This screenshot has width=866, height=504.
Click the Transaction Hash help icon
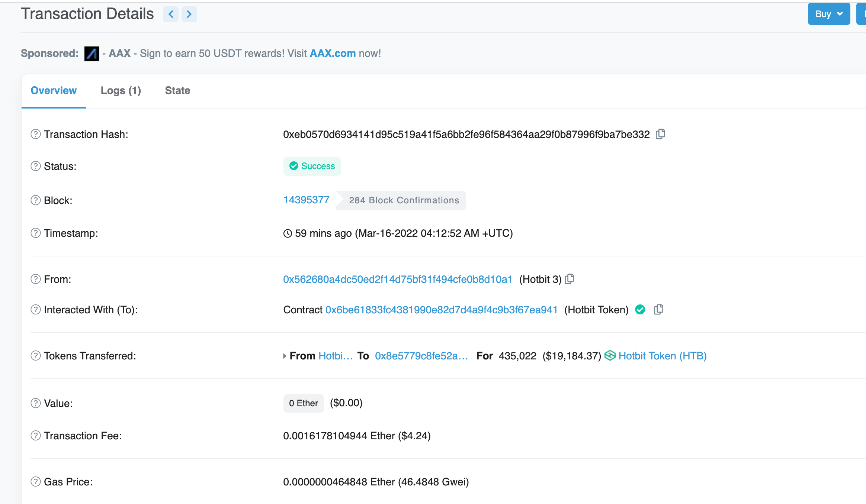(x=35, y=134)
